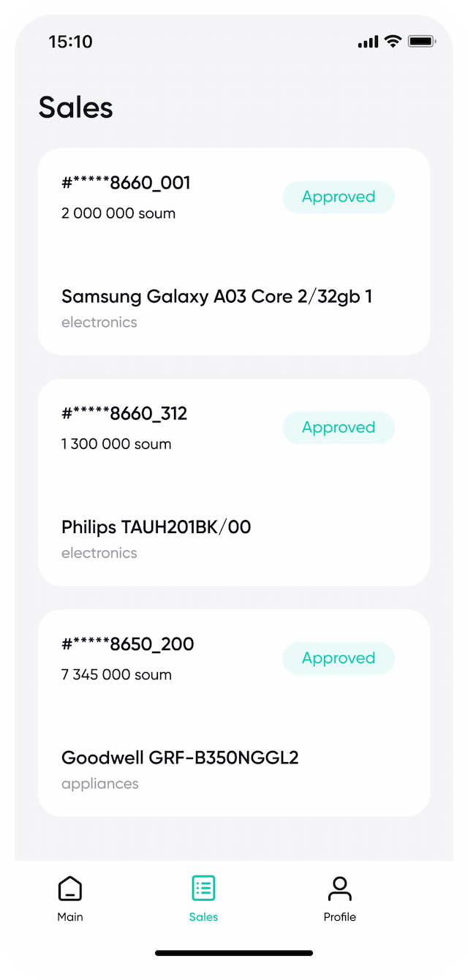Tap Approved badge on order 8650_200

(x=339, y=658)
